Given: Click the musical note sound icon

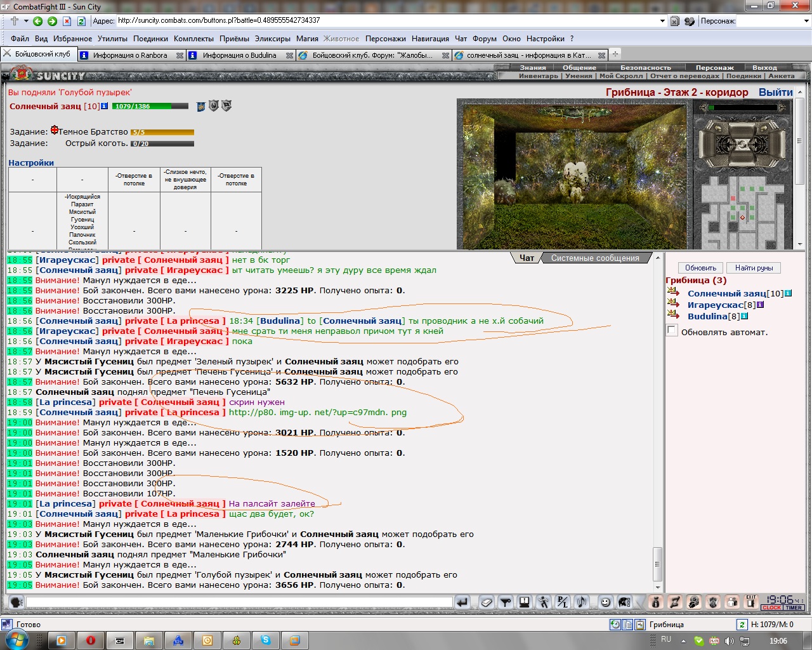Looking at the screenshot, I should click(581, 602).
